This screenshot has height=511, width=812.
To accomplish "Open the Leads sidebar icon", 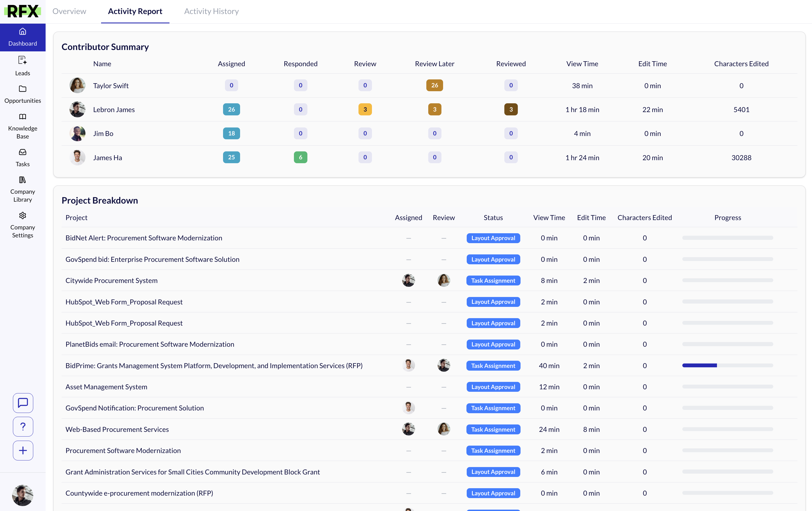I will click(23, 60).
